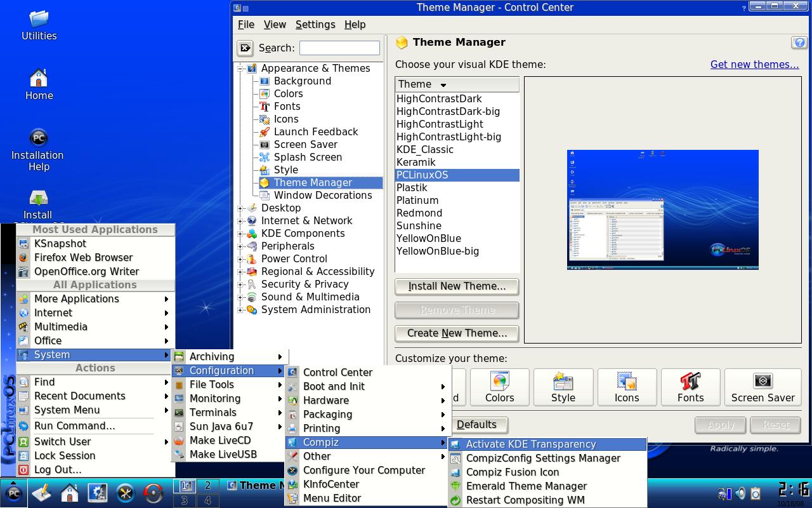This screenshot has width=812, height=508.
Task: Click the red circular icon in the taskbar
Action: [x=154, y=493]
